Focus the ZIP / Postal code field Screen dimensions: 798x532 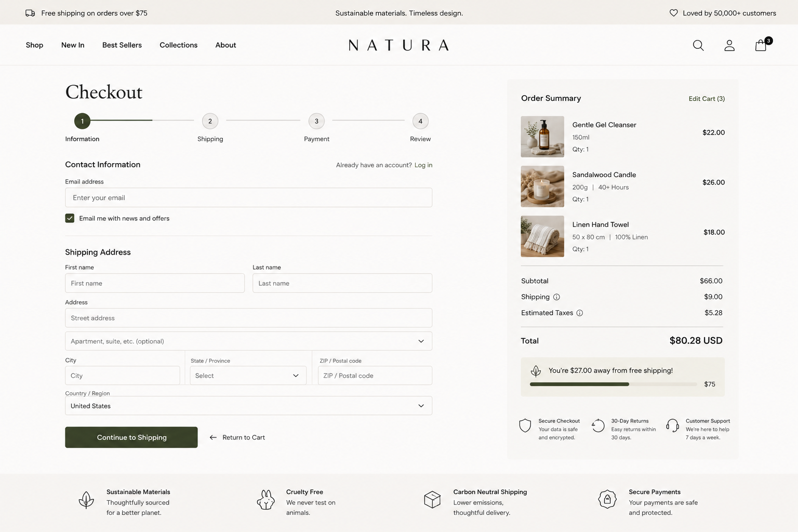pos(375,376)
